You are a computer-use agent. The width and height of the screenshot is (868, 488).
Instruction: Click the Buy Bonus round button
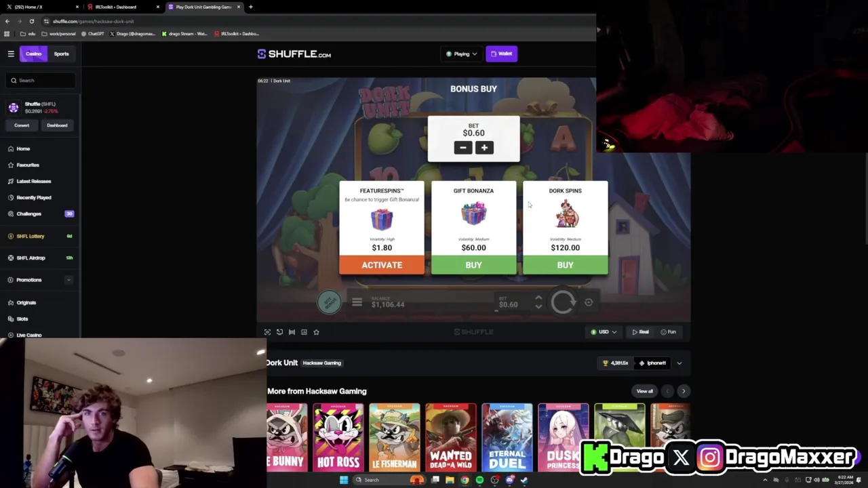click(330, 302)
